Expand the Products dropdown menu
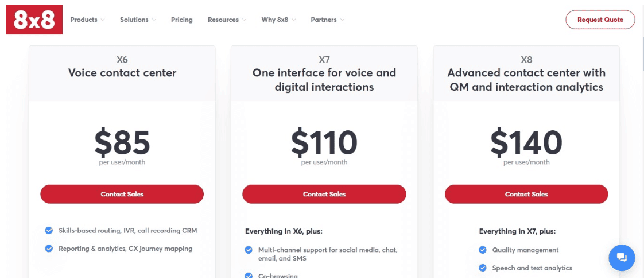Viewport: 644px width, 279px height. [87, 20]
